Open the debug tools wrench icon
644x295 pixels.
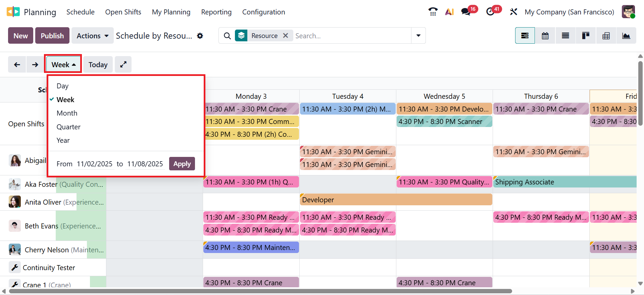click(513, 12)
